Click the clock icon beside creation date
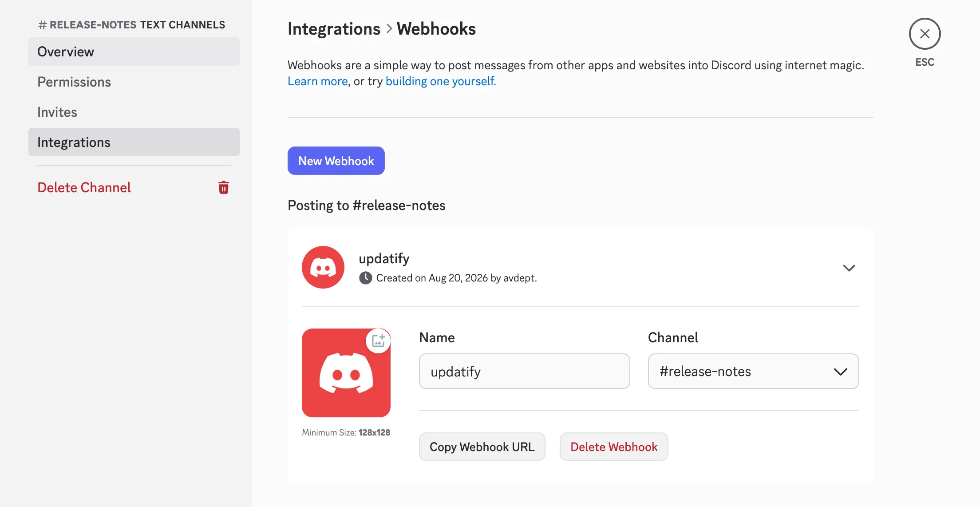The height and width of the screenshot is (507, 980). 365,278
